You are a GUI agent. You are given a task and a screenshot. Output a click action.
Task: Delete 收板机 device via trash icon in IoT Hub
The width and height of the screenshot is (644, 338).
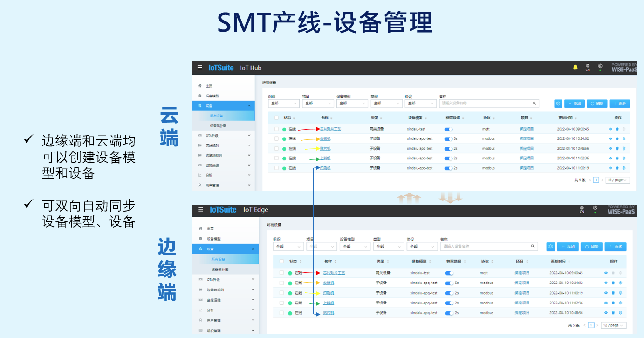(x=617, y=138)
